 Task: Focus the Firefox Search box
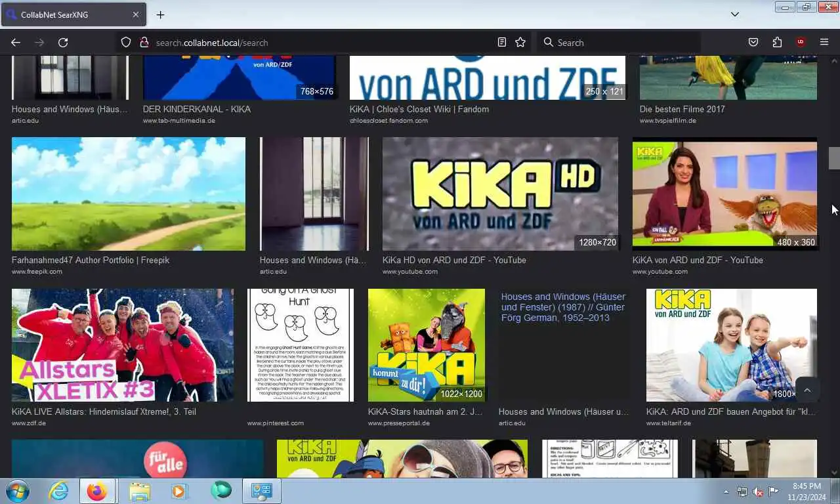(619, 43)
